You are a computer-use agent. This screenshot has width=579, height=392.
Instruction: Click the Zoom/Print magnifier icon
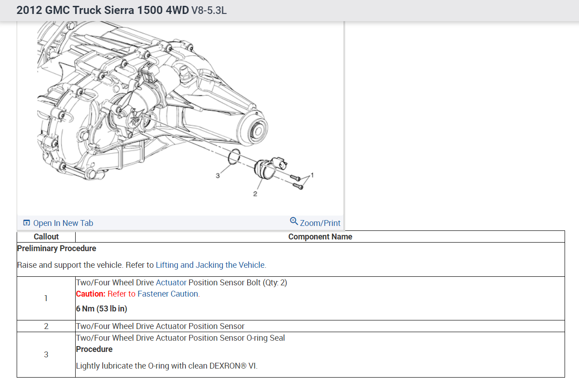tap(294, 221)
